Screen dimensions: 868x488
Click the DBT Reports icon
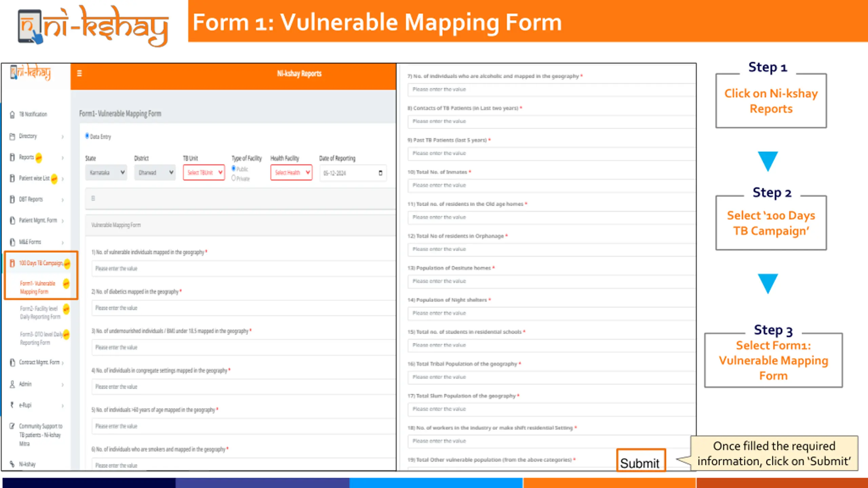12,199
